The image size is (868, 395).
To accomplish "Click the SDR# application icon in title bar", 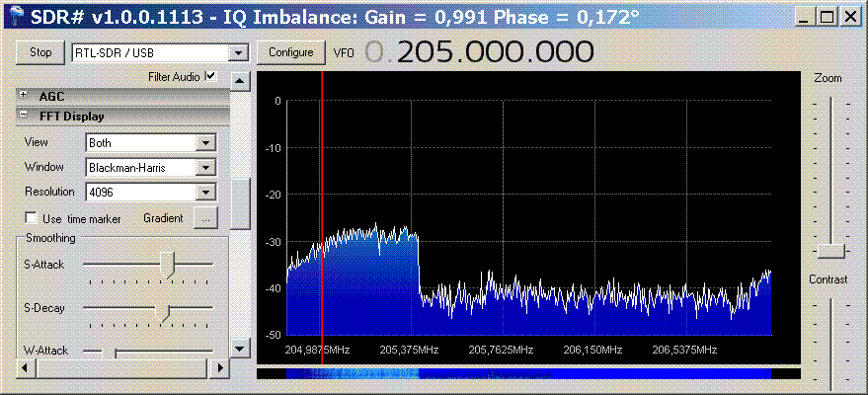I will (x=16, y=16).
